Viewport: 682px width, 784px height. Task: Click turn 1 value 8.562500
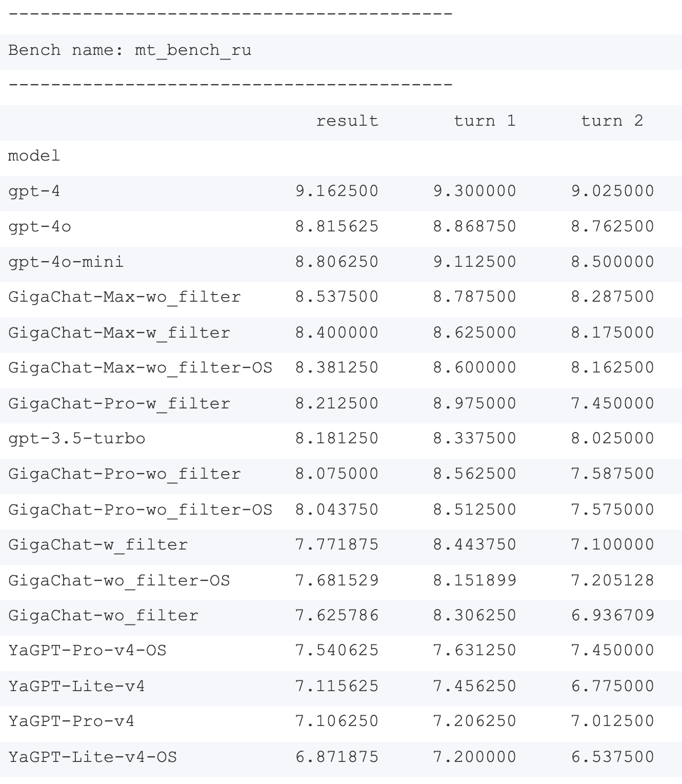[x=475, y=474]
